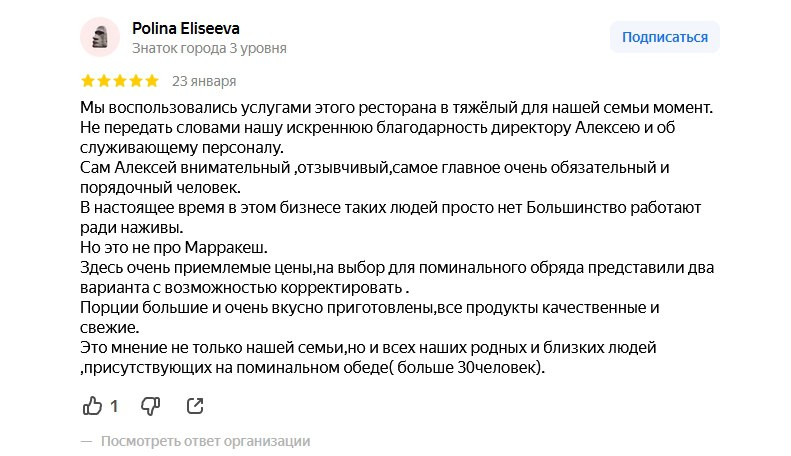Click the dash before Посмотреть ответ организации
This screenshot has height=456, width=791.
(x=87, y=441)
